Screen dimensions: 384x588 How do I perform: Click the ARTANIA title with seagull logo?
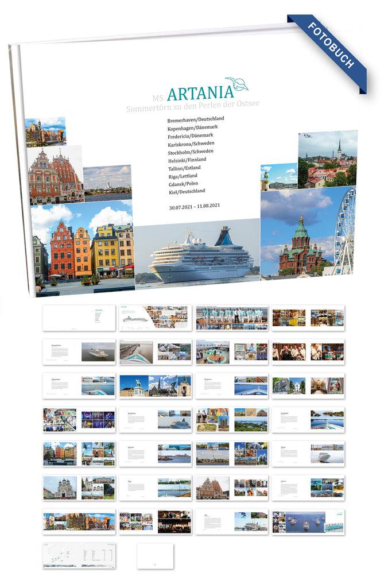(x=207, y=90)
